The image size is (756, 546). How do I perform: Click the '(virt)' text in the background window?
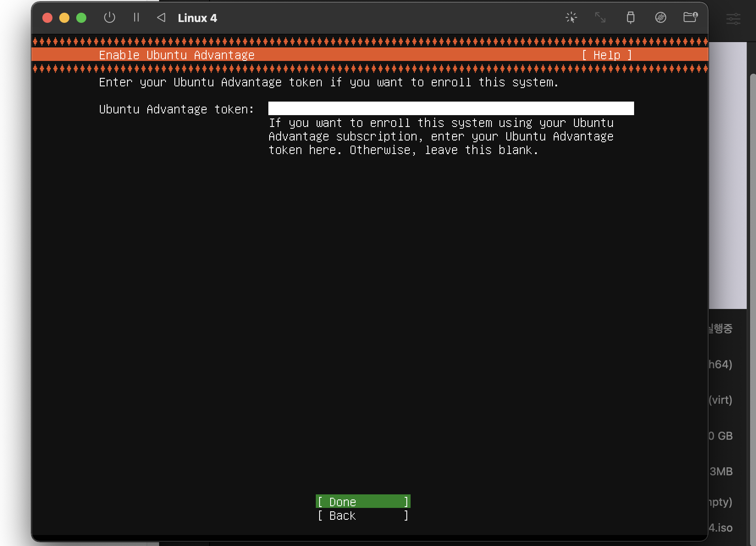click(720, 400)
